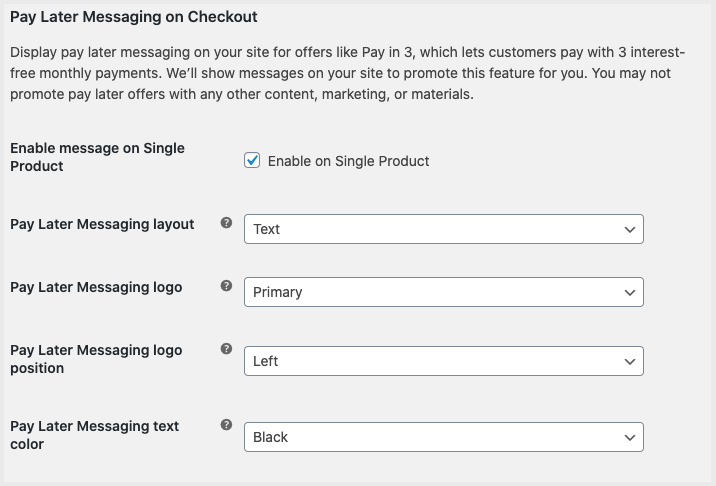Open the logo dropdown showing Primary

coord(443,292)
